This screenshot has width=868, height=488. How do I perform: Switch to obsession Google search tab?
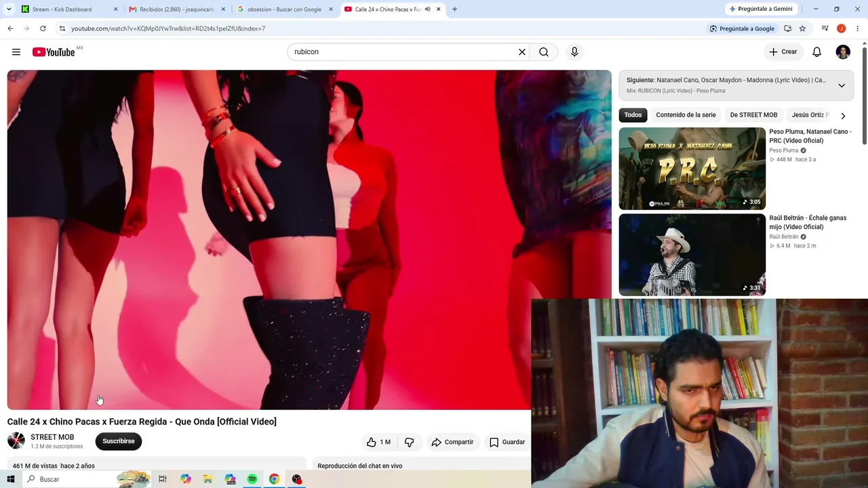285,9
